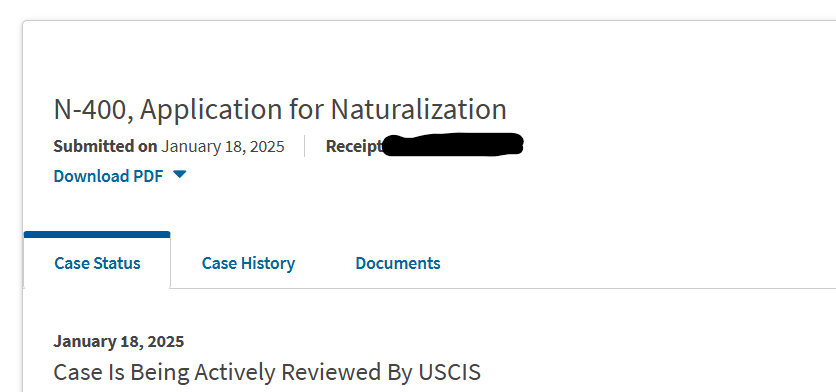Click Application for Naturalization heading text
This screenshot has height=392, width=836.
323,109
